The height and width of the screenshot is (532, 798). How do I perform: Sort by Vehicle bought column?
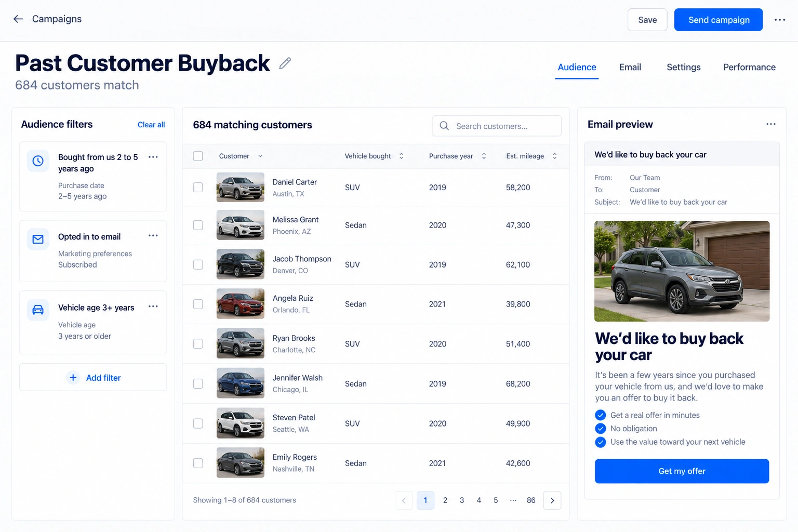click(401, 156)
